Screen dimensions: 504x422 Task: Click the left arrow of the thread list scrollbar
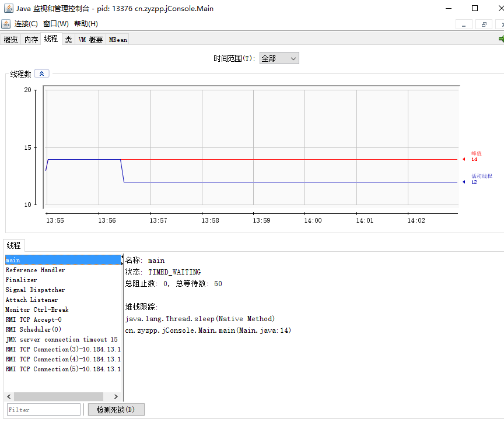pyautogui.click(x=8, y=396)
